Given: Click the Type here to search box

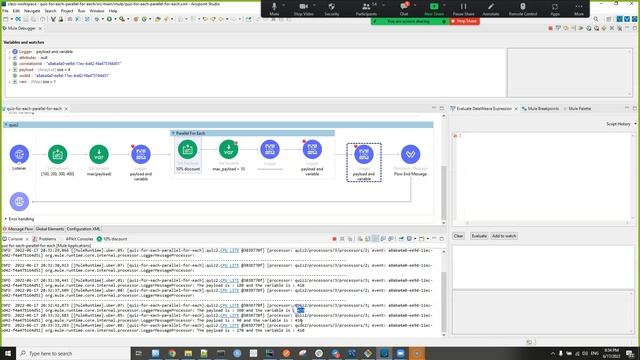Looking at the screenshot, I should pyautogui.click(x=73, y=353).
